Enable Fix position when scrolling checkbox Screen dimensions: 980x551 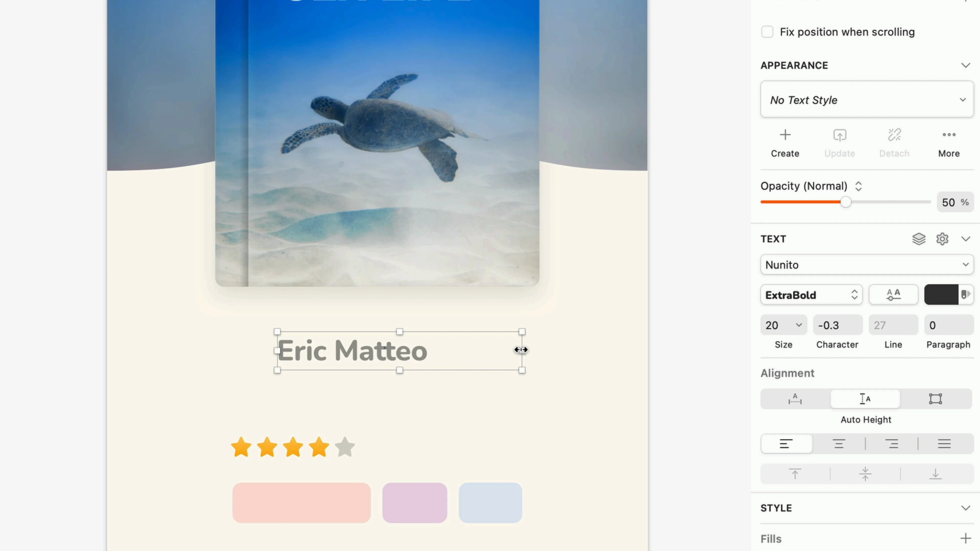[767, 32]
